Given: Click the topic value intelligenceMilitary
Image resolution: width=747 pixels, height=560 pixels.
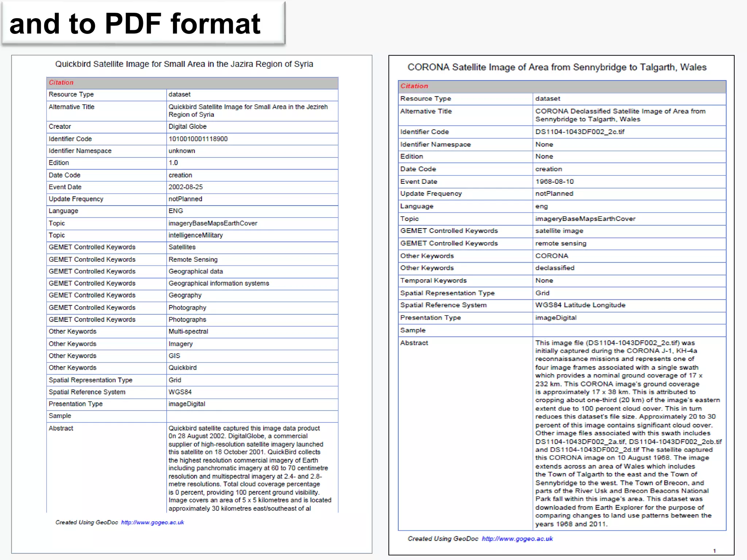Looking at the screenshot, I should tap(196, 236).
